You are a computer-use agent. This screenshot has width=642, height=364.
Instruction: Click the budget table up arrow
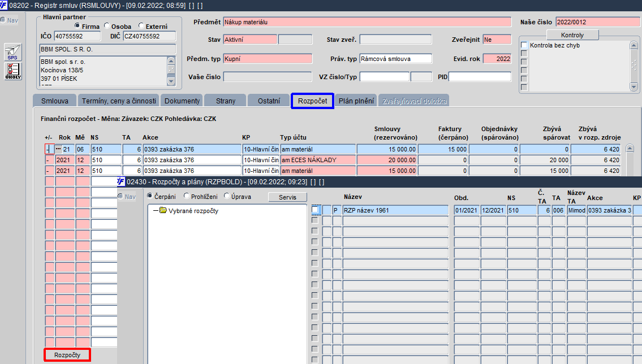[x=630, y=149]
